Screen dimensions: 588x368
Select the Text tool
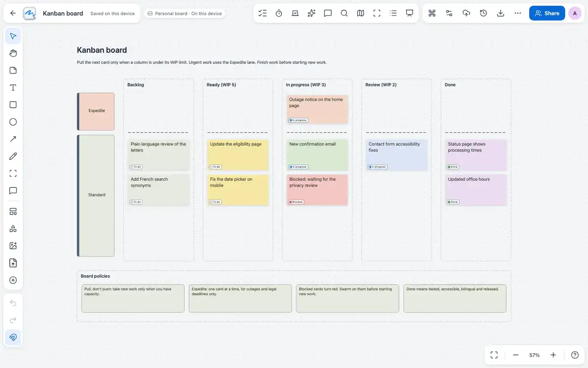pyautogui.click(x=13, y=87)
